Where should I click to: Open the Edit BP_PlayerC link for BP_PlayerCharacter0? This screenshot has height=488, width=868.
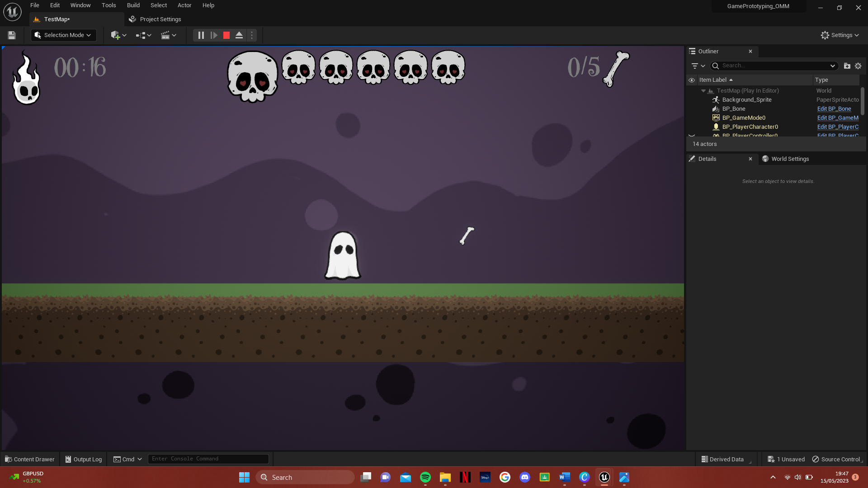(838, 127)
